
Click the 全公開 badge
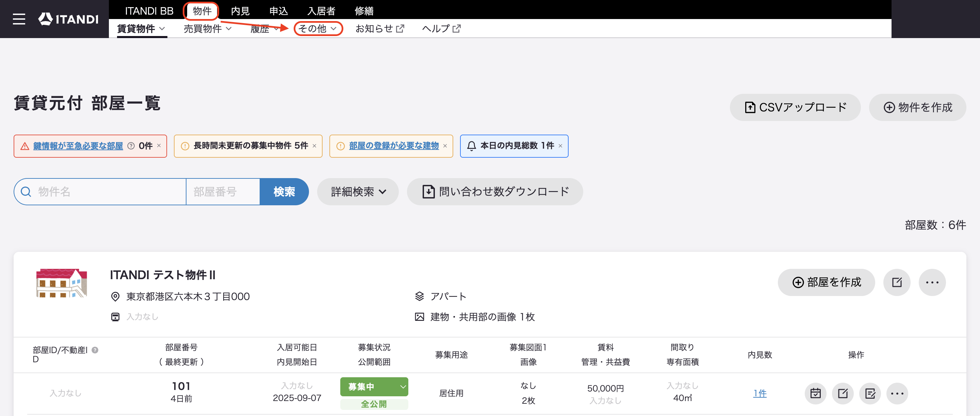pos(374,404)
